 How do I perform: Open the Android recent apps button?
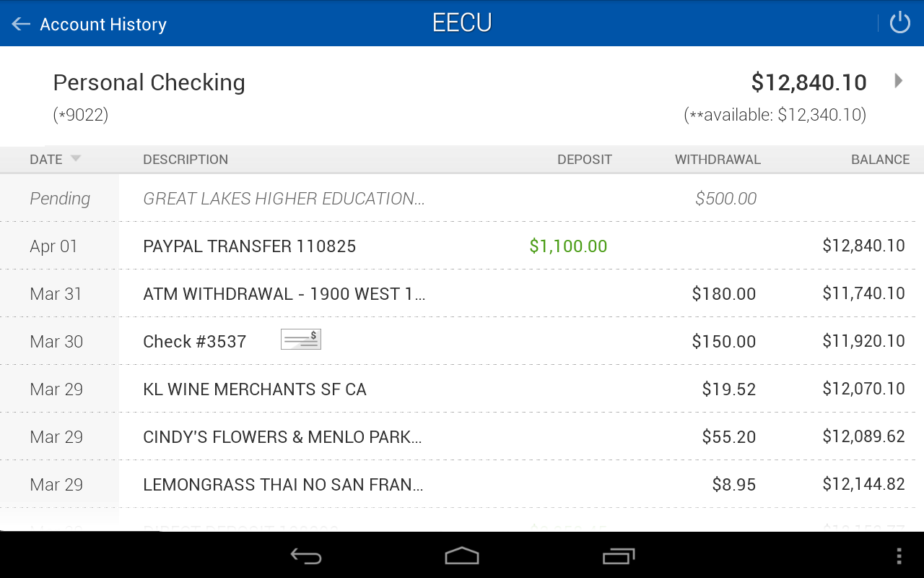618,556
